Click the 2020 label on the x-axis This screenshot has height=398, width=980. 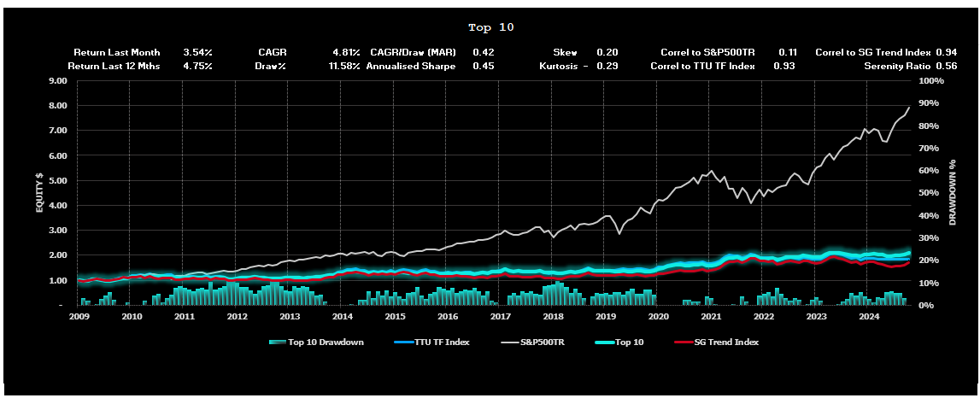(x=658, y=317)
